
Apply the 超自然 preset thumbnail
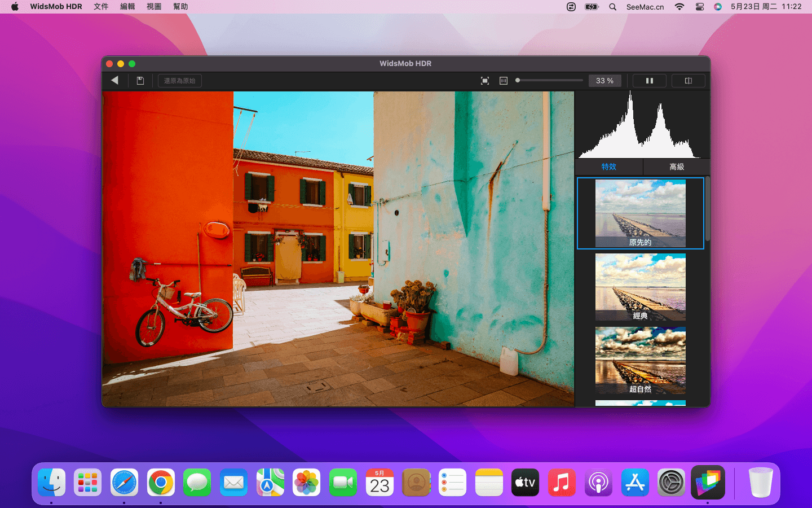(x=641, y=360)
